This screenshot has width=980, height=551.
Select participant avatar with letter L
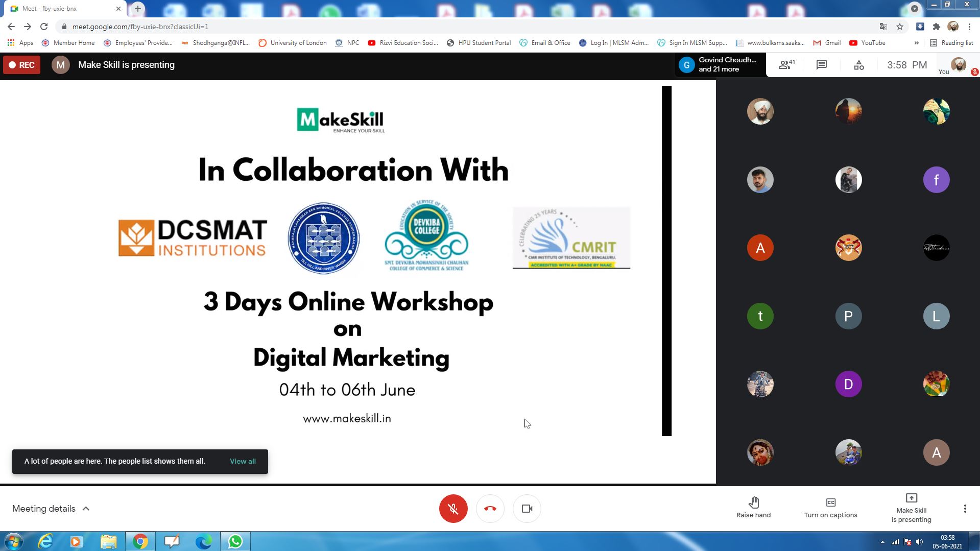[936, 316]
